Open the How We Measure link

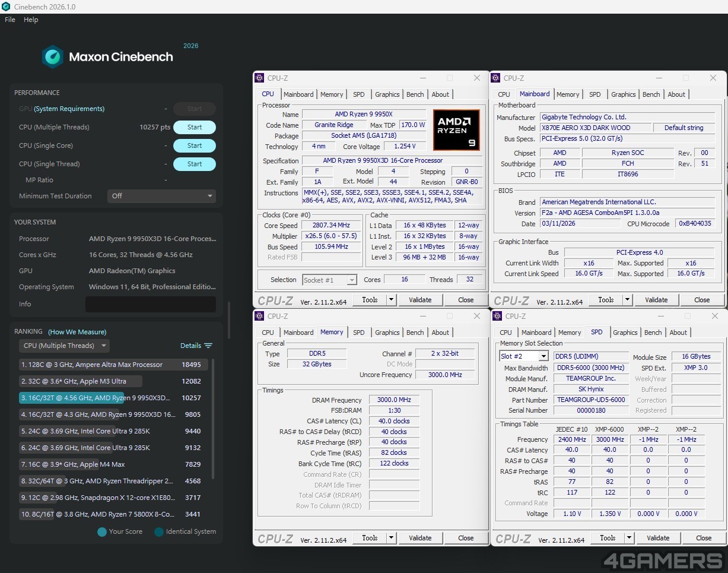[x=77, y=332]
